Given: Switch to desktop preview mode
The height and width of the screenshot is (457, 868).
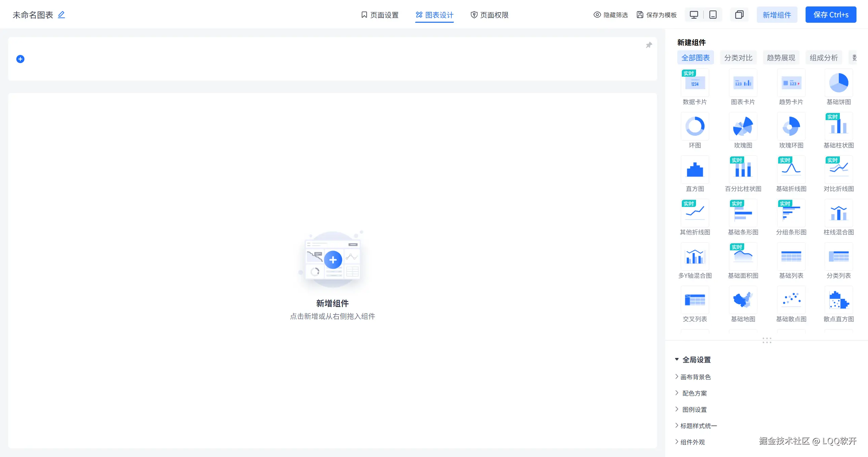Looking at the screenshot, I should 694,15.
